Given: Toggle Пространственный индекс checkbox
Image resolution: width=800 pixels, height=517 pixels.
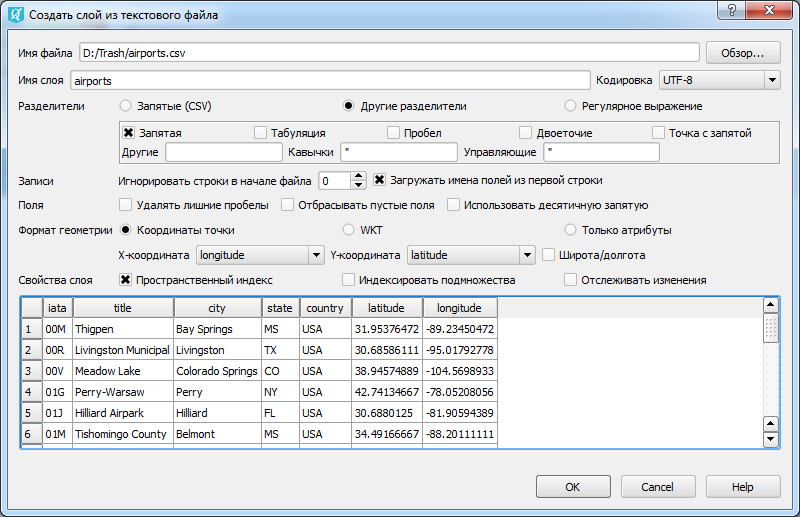Looking at the screenshot, I should (126, 280).
